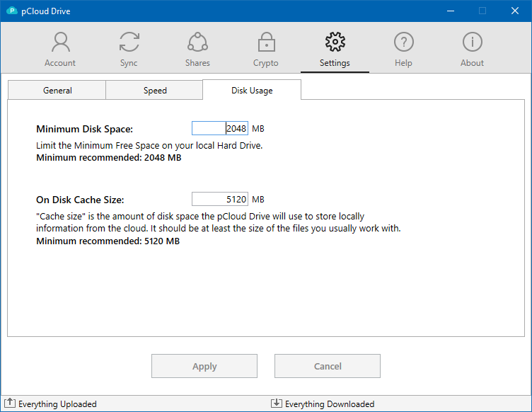This screenshot has height=412, width=532.
Task: Click the pCloud logo in title bar
Action: (x=12, y=11)
